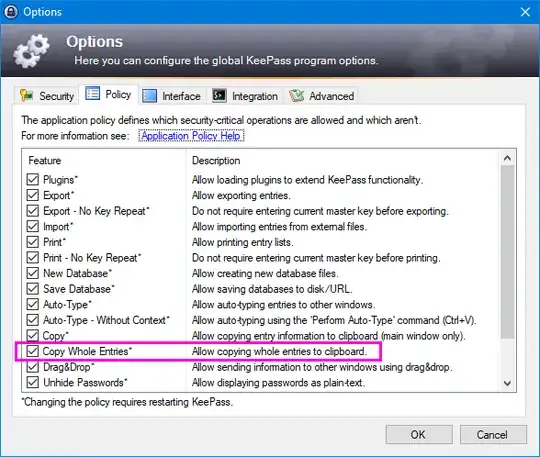Select 'Allow auto-typing entries to other windows.'
Viewport: 540px width, 457px height.
point(283,305)
